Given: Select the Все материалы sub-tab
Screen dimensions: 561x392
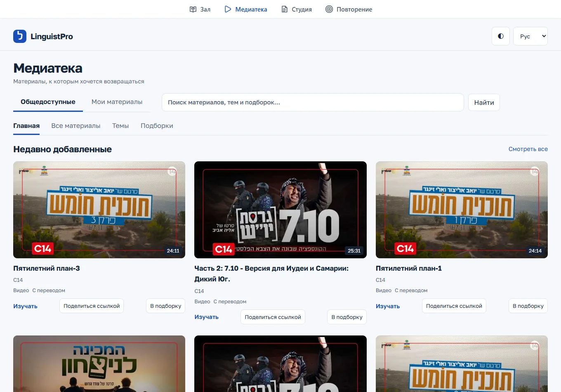Looking at the screenshot, I should (x=76, y=126).
